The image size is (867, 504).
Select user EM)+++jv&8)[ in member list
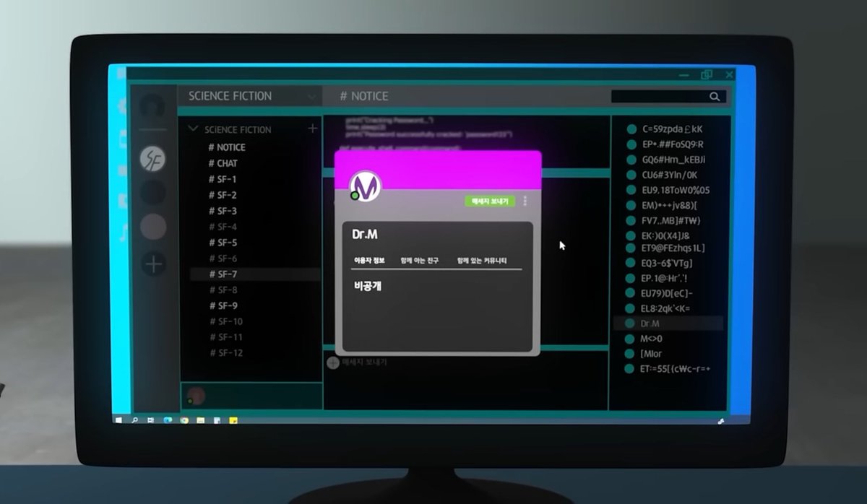tap(668, 206)
